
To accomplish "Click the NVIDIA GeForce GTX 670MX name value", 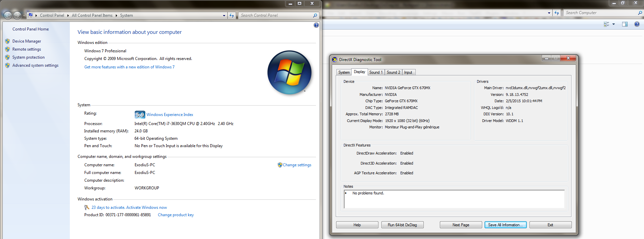I will click(408, 88).
